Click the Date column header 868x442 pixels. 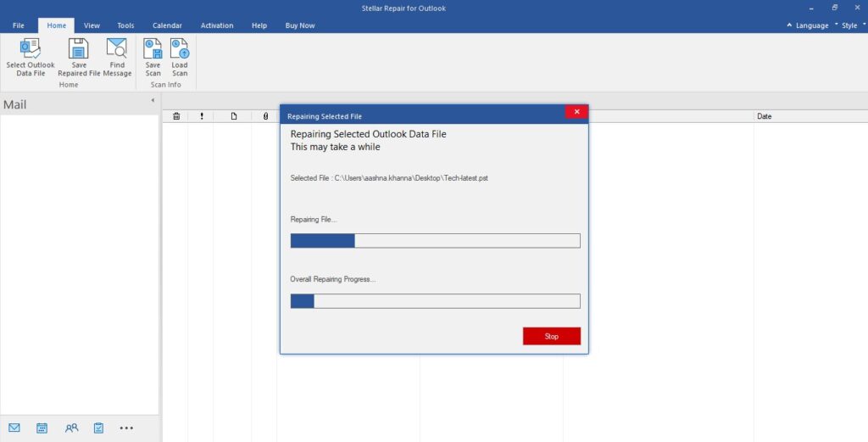pos(764,116)
